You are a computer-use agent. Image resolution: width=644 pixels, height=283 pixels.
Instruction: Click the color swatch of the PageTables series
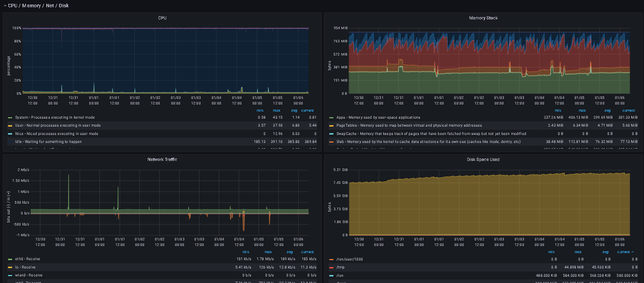pos(331,126)
